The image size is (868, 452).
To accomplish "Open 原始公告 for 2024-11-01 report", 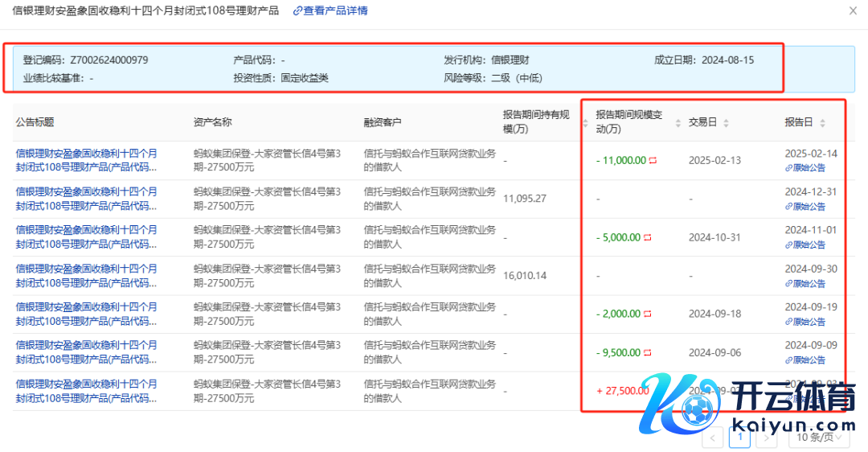I will tap(805, 244).
